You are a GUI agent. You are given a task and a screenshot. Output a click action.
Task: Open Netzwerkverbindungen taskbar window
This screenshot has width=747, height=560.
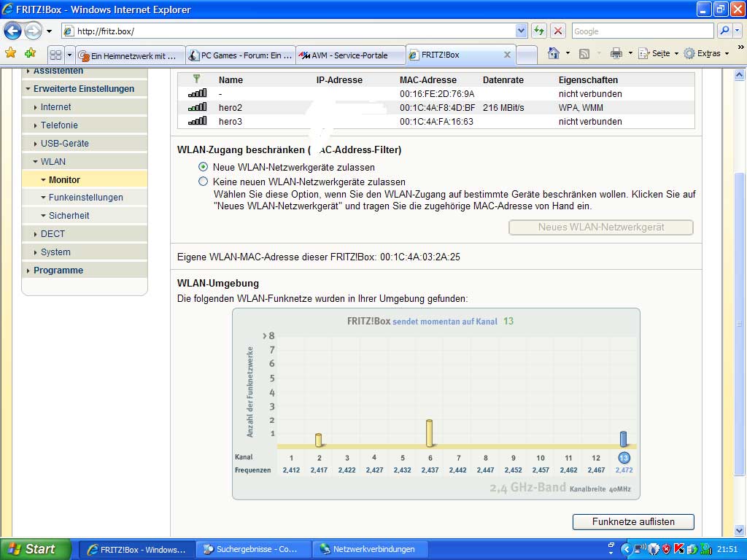click(x=369, y=549)
